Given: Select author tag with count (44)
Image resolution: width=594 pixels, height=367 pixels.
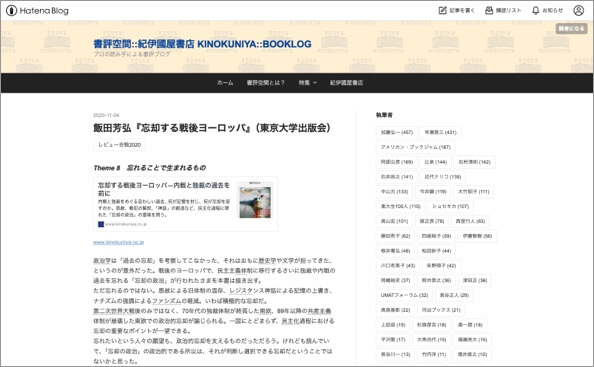Looking at the screenshot, I should [x=436, y=251].
